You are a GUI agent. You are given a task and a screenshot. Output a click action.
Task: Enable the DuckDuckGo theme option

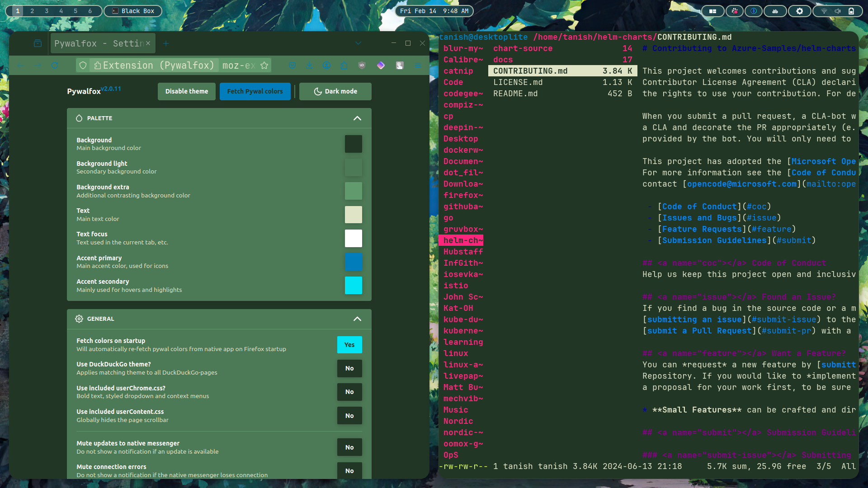tap(349, 368)
